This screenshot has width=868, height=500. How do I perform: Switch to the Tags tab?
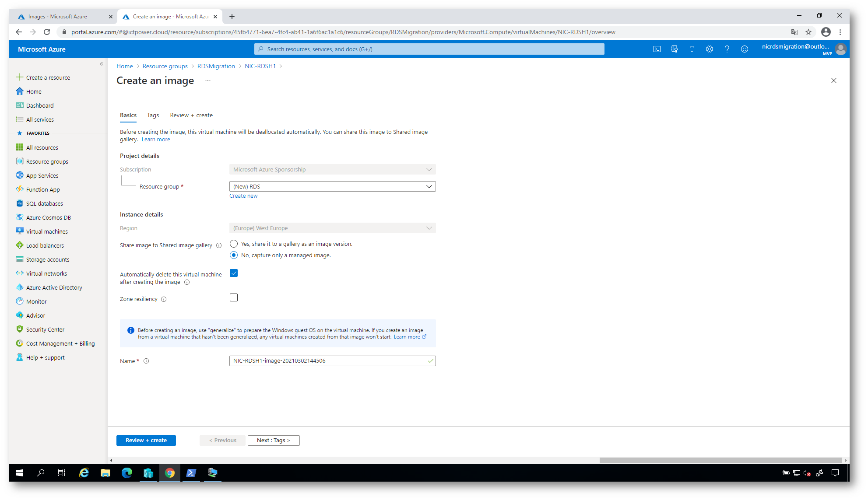[x=153, y=115]
